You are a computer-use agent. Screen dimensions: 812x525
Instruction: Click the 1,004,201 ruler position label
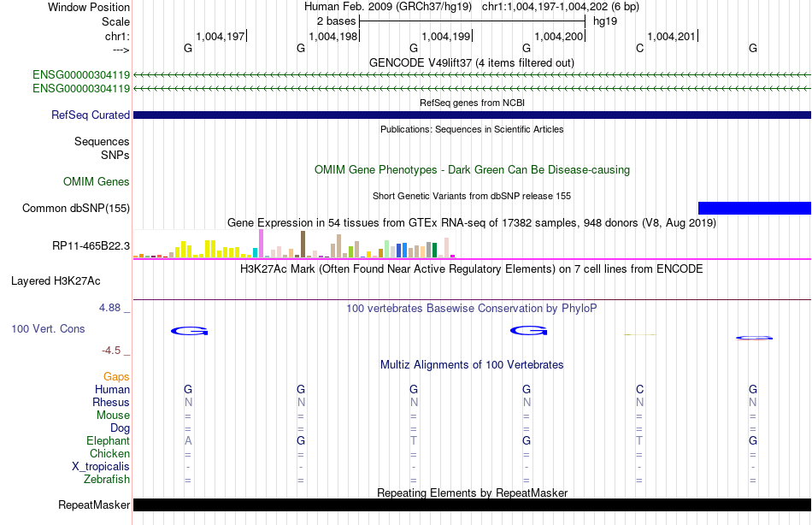pos(672,36)
